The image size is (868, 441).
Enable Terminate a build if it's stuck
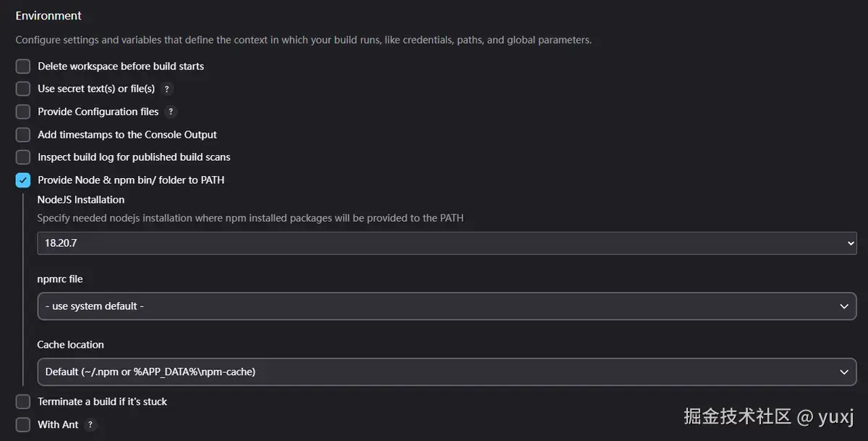point(23,402)
